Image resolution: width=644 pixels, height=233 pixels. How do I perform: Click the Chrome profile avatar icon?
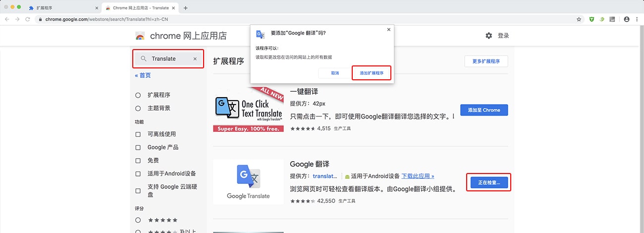627,19
